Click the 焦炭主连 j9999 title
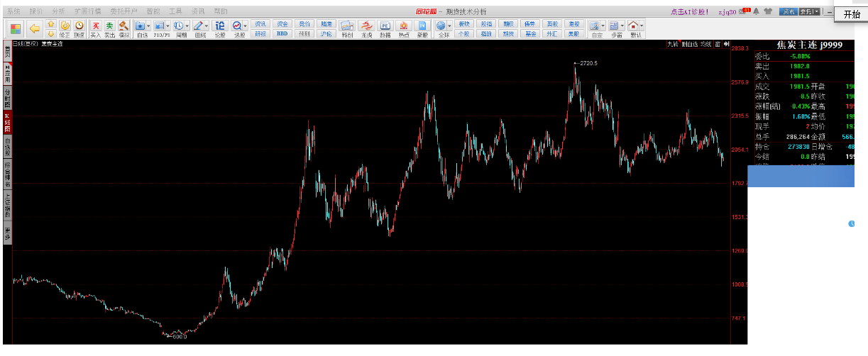 pyautogui.click(x=809, y=45)
